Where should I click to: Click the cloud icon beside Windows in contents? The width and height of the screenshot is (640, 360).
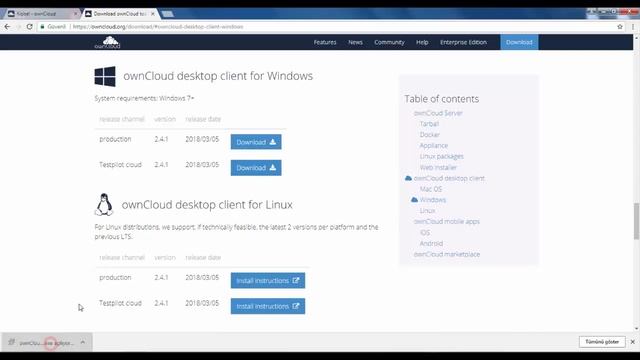[x=414, y=200]
